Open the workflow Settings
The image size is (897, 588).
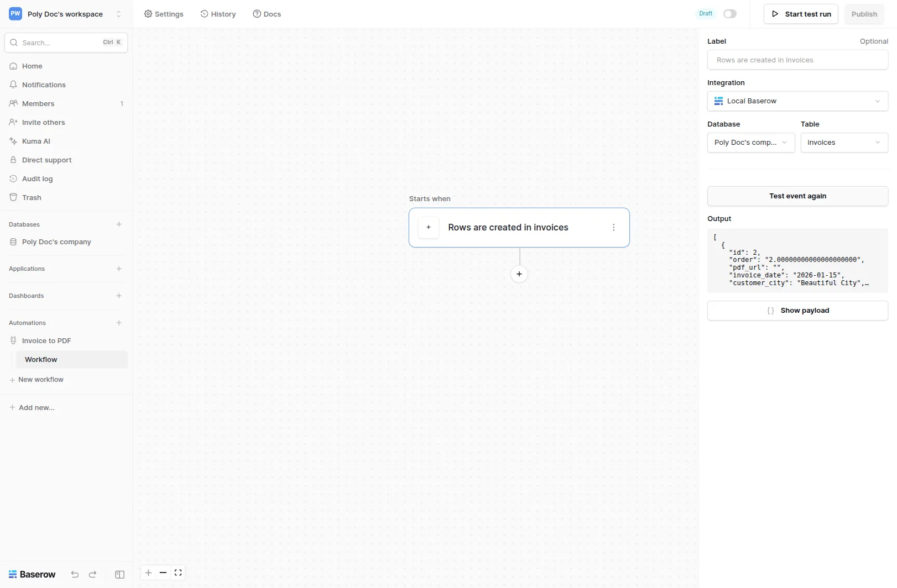click(164, 14)
